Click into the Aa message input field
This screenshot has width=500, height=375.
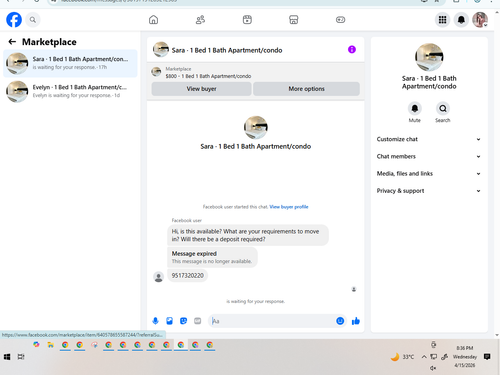click(x=272, y=321)
